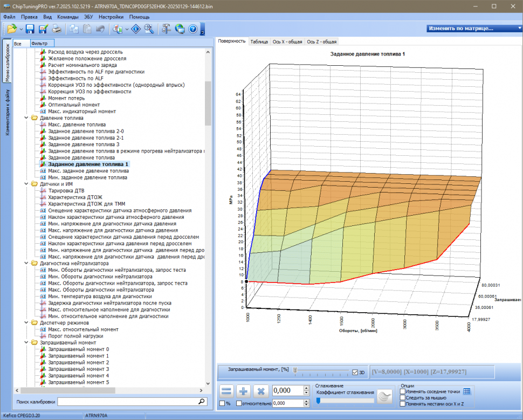
Task: Check the 'Следить за мышью' option
Action: [403, 398]
